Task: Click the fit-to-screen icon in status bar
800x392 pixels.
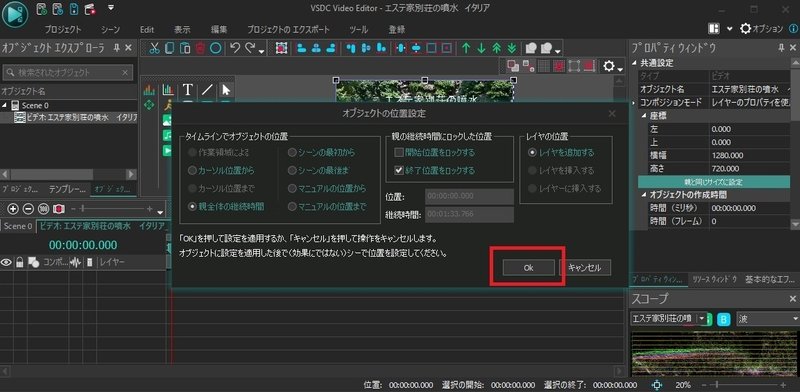Action: 657,385
